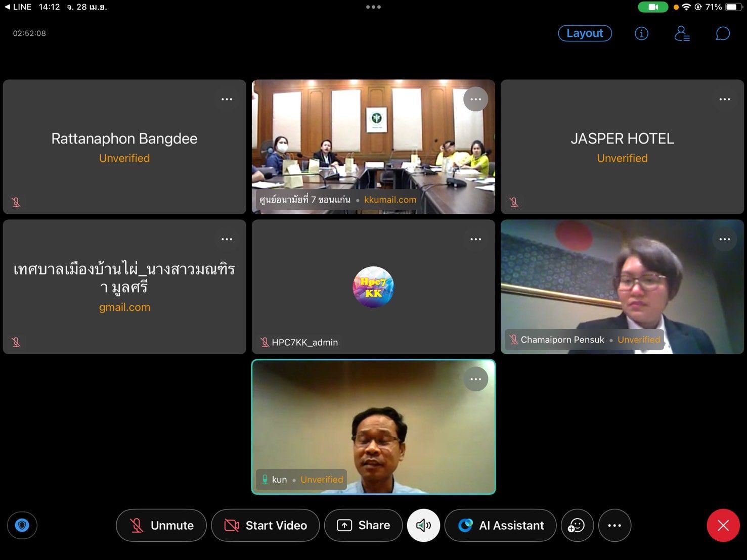Click the muted mic icon beside HPC7KK_admin
The image size is (747, 560).
pyautogui.click(x=265, y=342)
